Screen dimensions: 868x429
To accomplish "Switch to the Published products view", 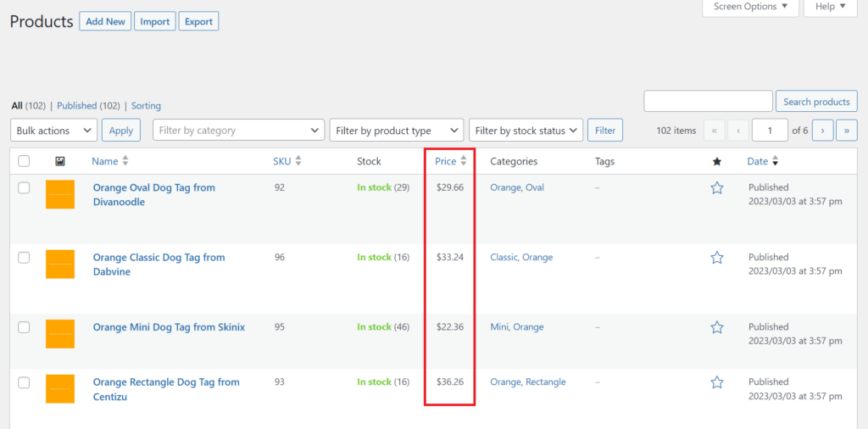I will coord(77,105).
